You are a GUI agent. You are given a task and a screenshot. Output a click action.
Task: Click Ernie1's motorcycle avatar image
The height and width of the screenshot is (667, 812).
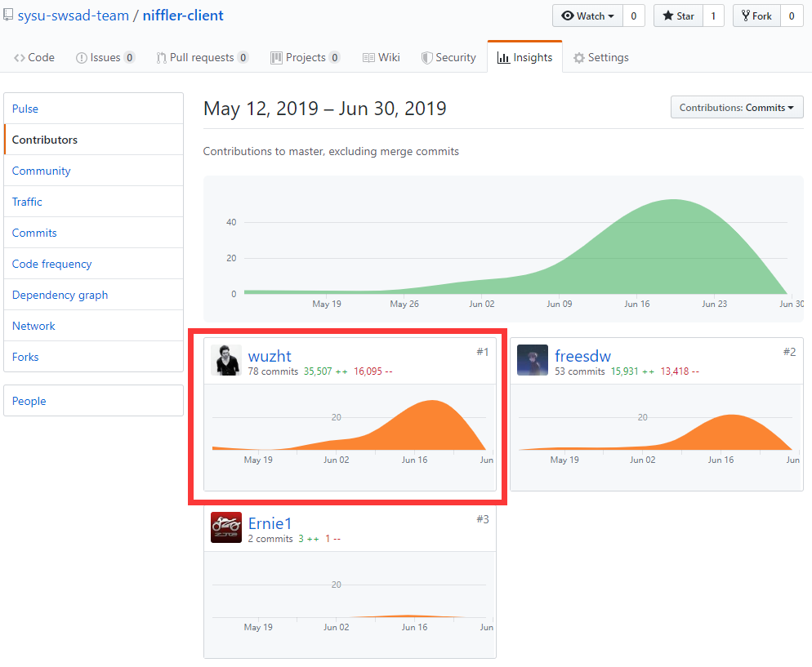click(226, 527)
